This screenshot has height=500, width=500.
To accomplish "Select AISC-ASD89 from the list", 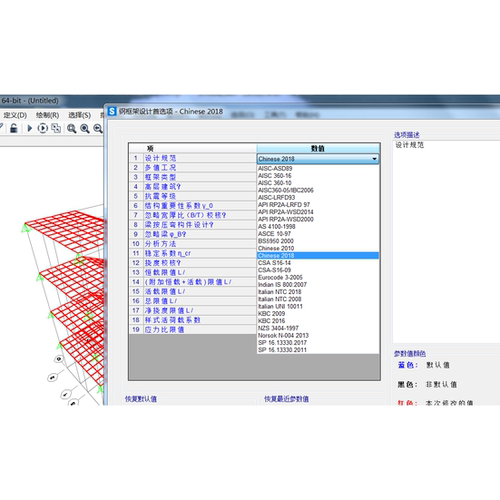I will coord(318,168).
